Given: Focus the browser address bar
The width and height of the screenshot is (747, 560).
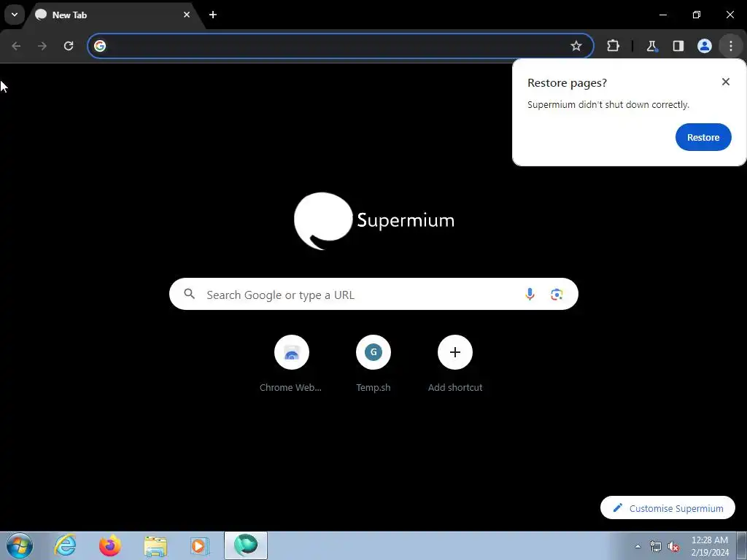Looking at the screenshot, I should tap(341, 46).
